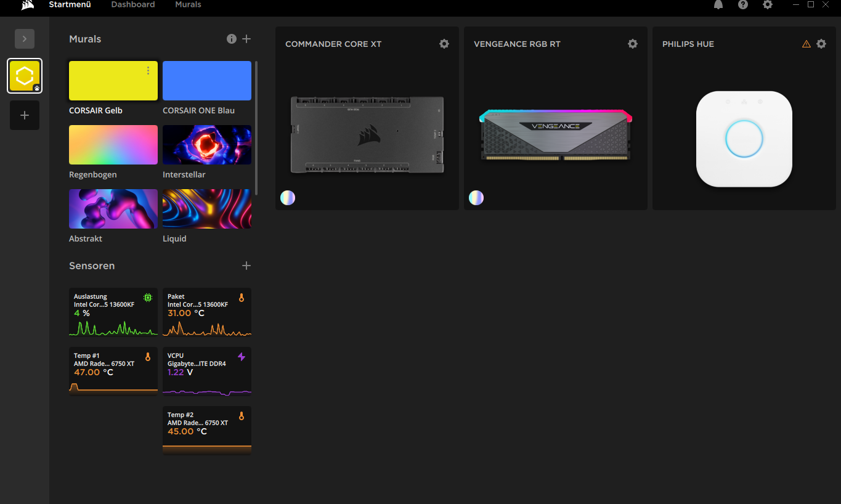The height and width of the screenshot is (504, 841).
Task: Open CORSAIR Gelb mural options menu
Action: pyautogui.click(x=148, y=71)
